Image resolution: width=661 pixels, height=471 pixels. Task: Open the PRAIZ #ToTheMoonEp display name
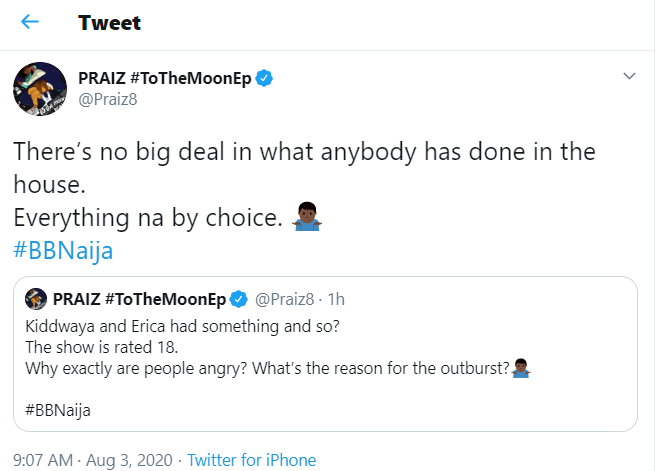coord(163,77)
